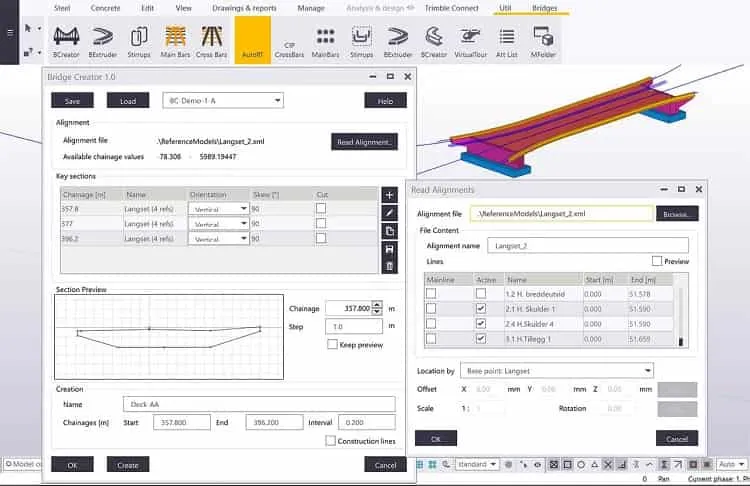Open the BC-Demo-1-A preset dropdown

(223, 100)
